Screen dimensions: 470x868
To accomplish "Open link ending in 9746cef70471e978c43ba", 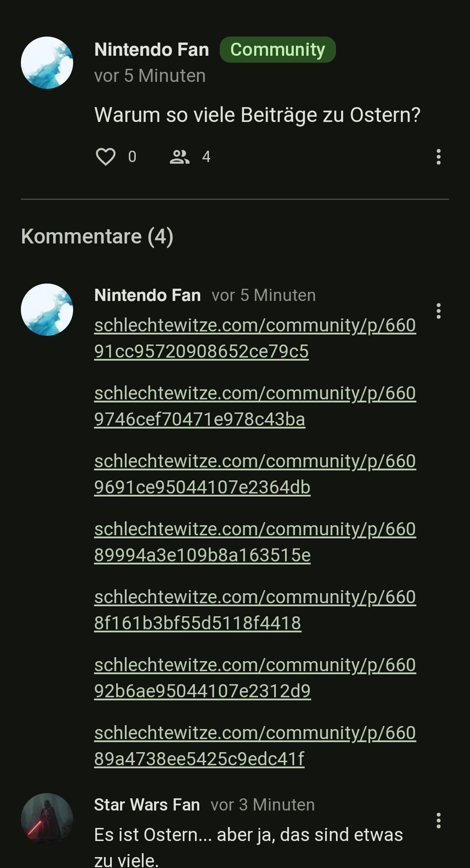I will click(255, 406).
